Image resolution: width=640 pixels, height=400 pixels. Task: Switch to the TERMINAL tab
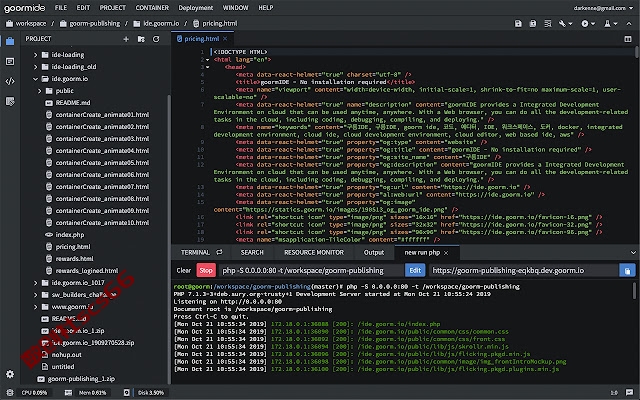195,253
